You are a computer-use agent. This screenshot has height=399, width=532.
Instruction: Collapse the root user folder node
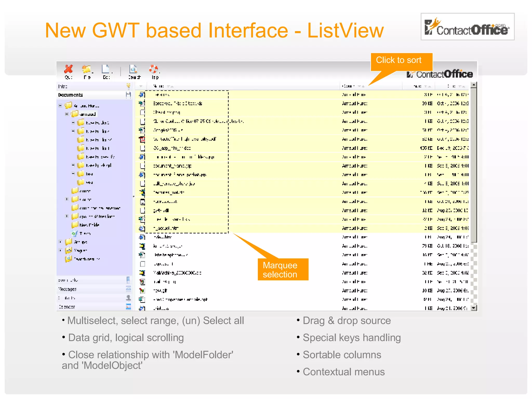click(x=60, y=105)
